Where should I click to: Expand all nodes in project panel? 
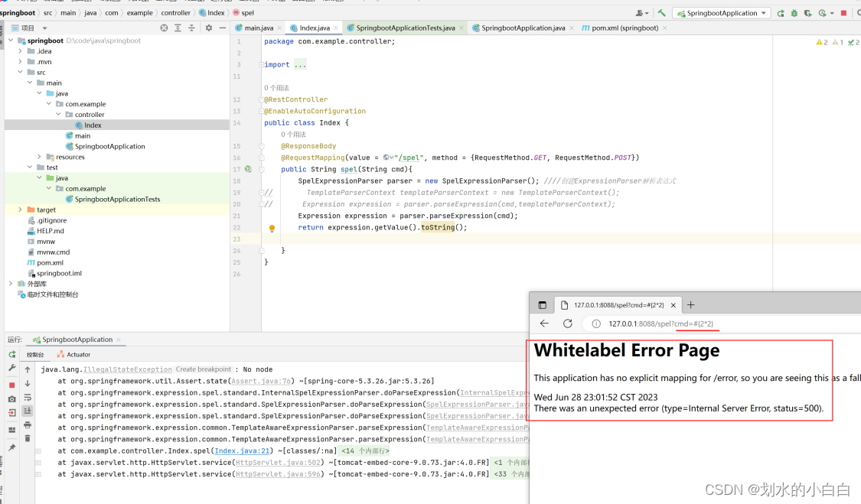[178, 28]
